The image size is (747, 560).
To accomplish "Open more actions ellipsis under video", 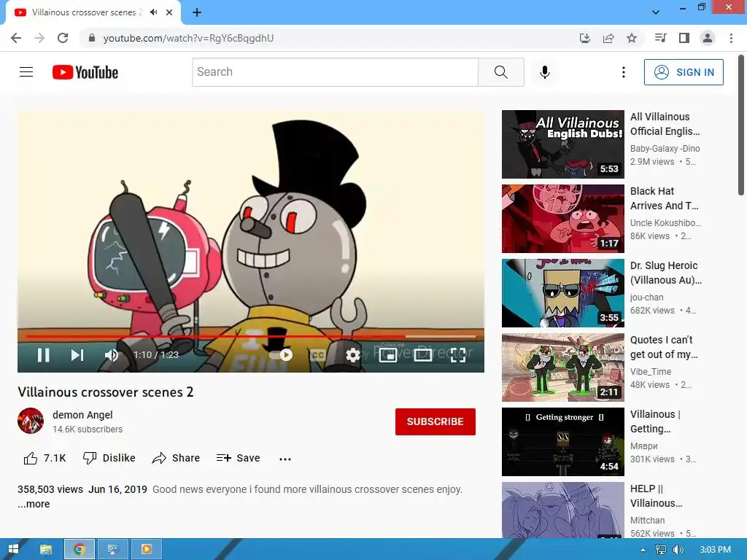I will (285, 459).
